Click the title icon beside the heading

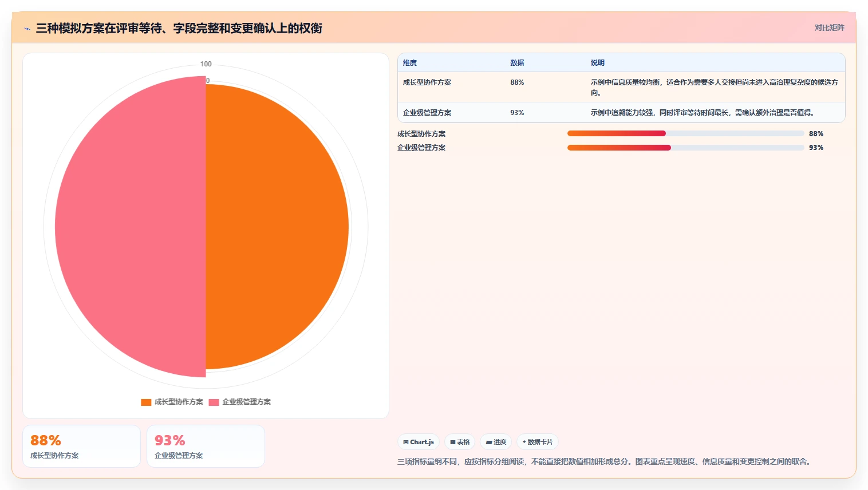27,29
